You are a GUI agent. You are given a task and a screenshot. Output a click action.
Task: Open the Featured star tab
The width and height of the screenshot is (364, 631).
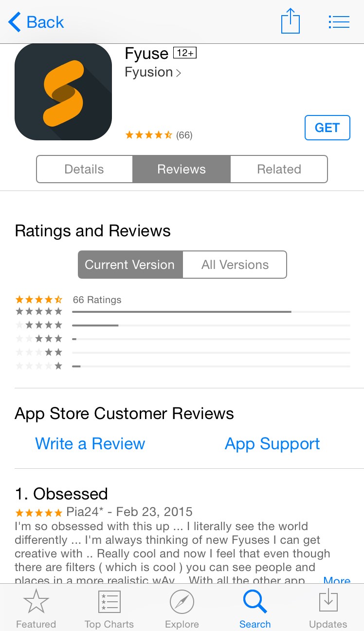36,602
